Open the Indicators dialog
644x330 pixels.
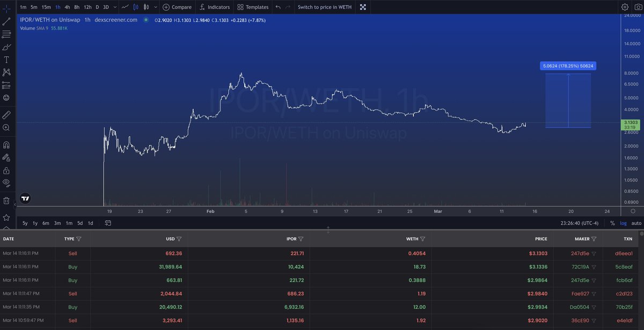point(214,7)
